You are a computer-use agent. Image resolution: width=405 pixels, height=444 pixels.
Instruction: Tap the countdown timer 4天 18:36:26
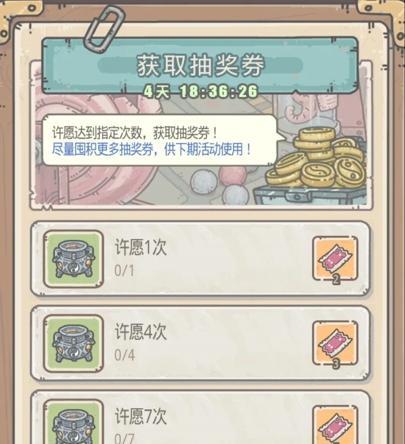[201, 91]
